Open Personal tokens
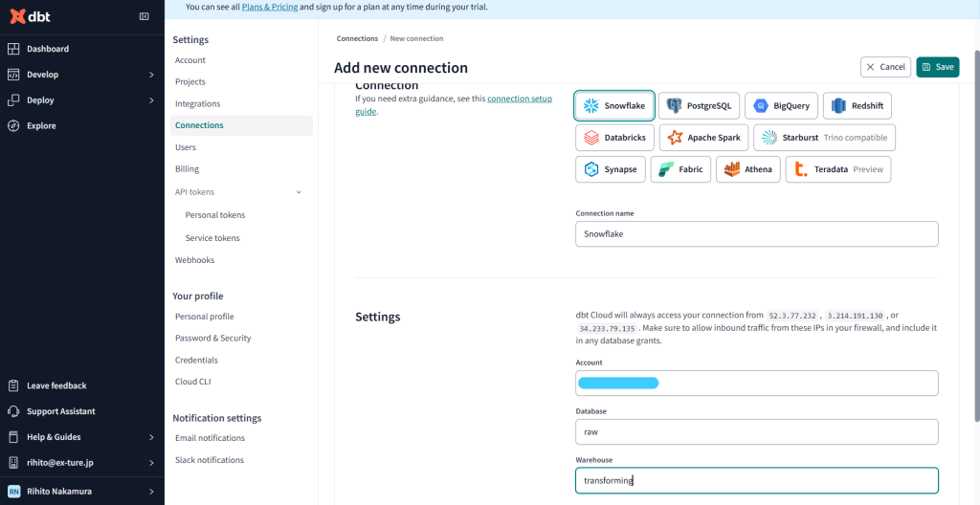The width and height of the screenshot is (980, 505). click(x=215, y=215)
